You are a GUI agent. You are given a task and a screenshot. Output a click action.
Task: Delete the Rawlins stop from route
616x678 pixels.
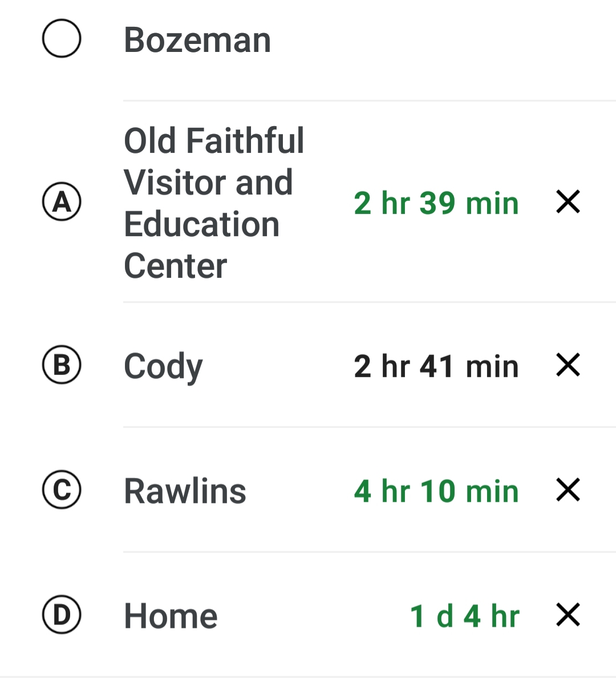[x=568, y=490]
